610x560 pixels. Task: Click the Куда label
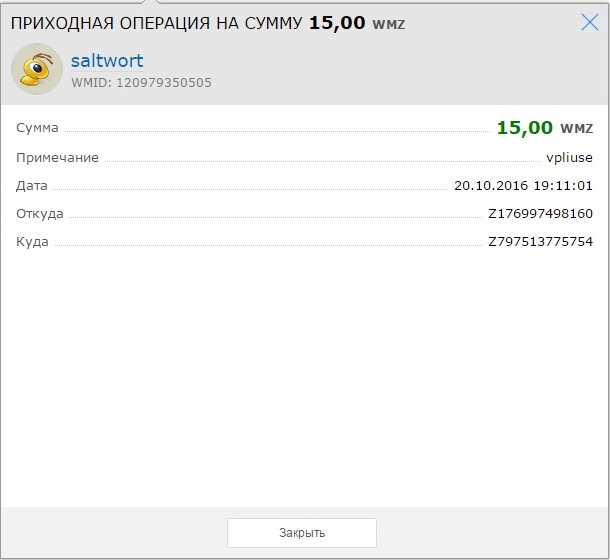tap(32, 242)
